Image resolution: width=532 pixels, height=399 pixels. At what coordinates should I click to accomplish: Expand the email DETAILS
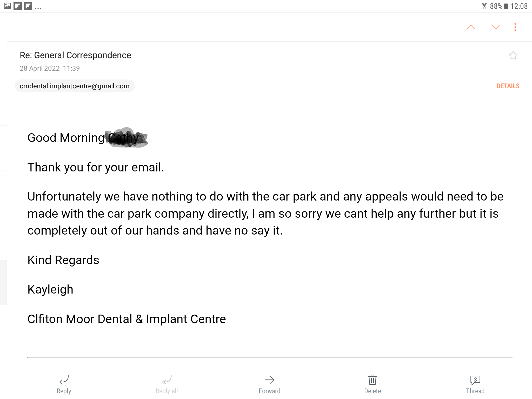[x=508, y=86]
